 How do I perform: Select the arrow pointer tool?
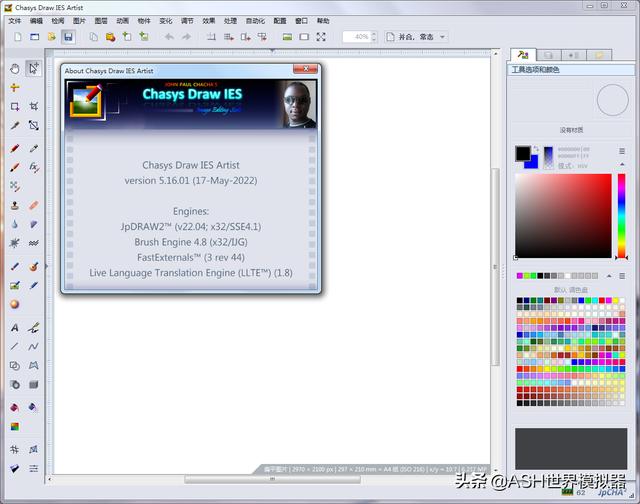tap(34, 69)
